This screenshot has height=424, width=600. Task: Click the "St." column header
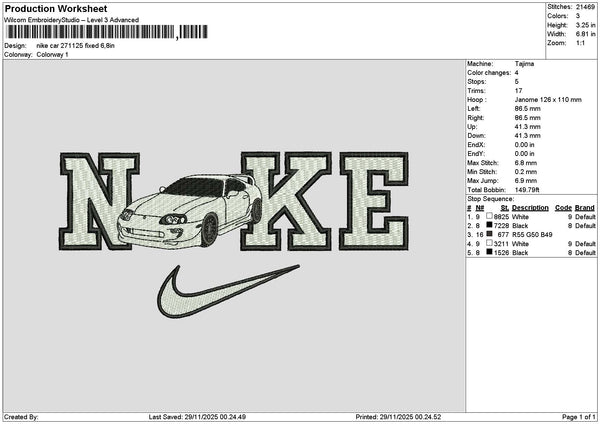tap(505, 208)
